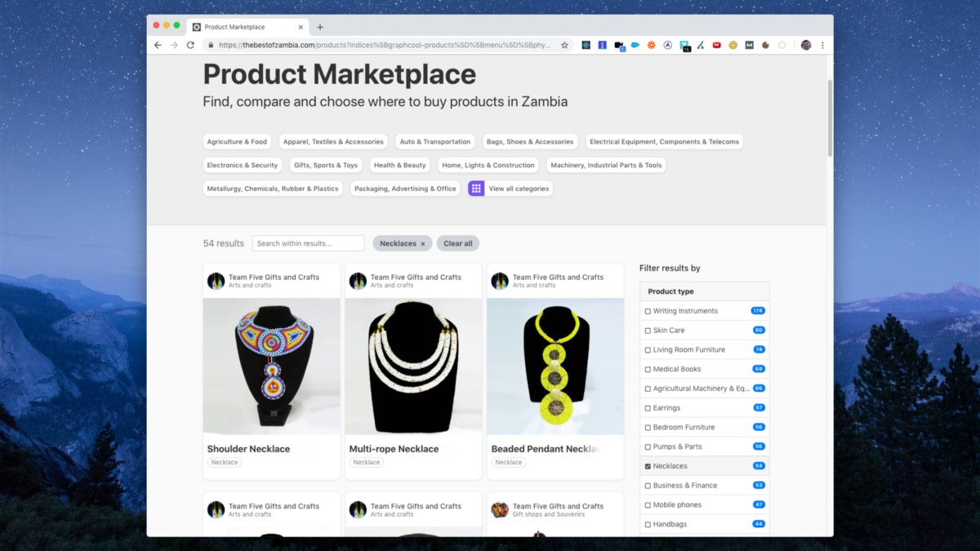Screen dimensions: 980x551
Task: Open Electrical Equipment, Components & Telecoms category
Action: pos(664,142)
